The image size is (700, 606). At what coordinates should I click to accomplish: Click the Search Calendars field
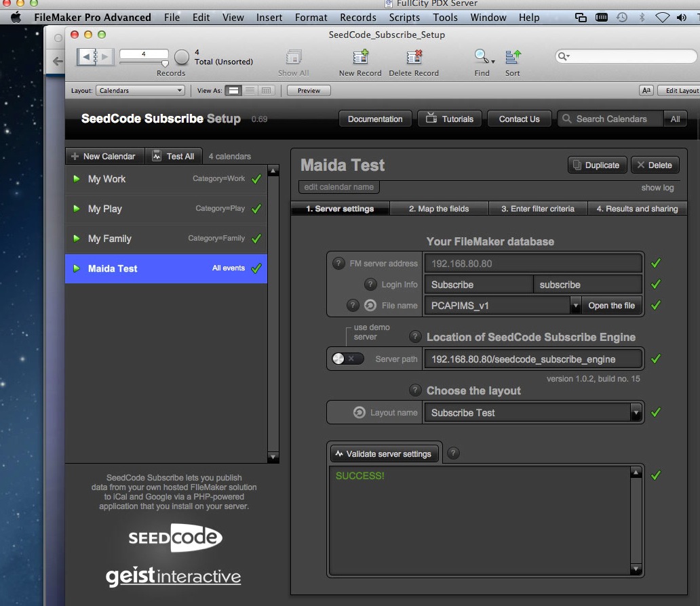610,119
